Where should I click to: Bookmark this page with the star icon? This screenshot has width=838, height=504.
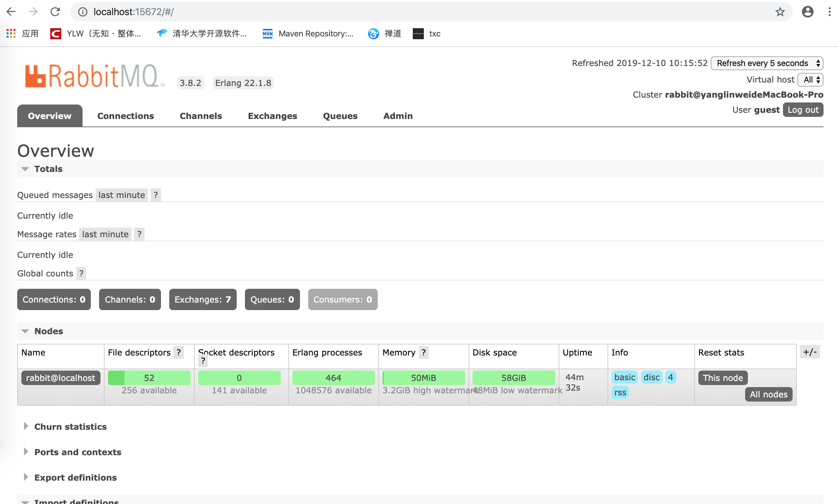coord(780,12)
